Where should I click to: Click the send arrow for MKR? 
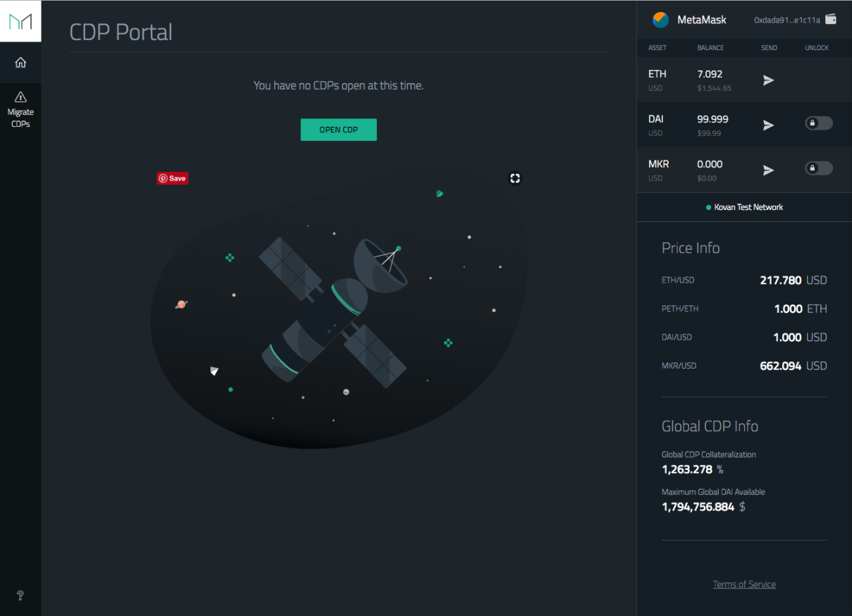[768, 170]
